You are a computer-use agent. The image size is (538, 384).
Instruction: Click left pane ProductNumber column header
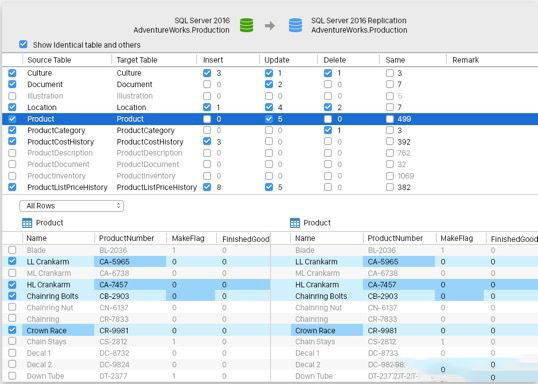tap(126, 238)
